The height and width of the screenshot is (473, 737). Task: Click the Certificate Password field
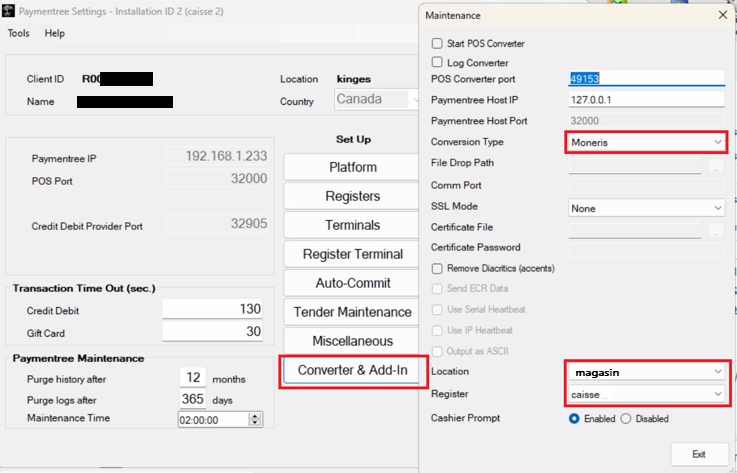(646, 250)
